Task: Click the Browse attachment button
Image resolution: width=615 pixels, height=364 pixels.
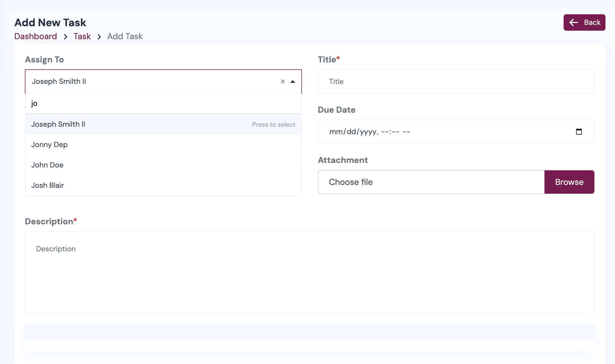Action: 569,182
